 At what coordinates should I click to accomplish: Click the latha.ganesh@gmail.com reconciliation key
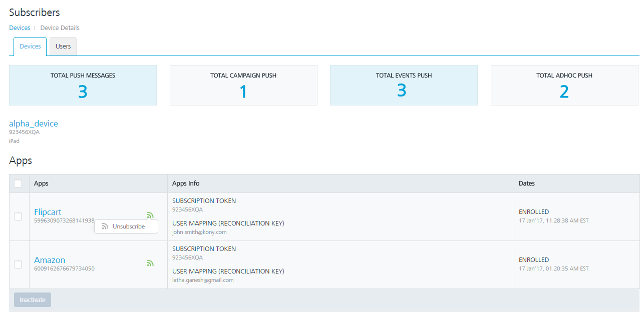(203, 280)
